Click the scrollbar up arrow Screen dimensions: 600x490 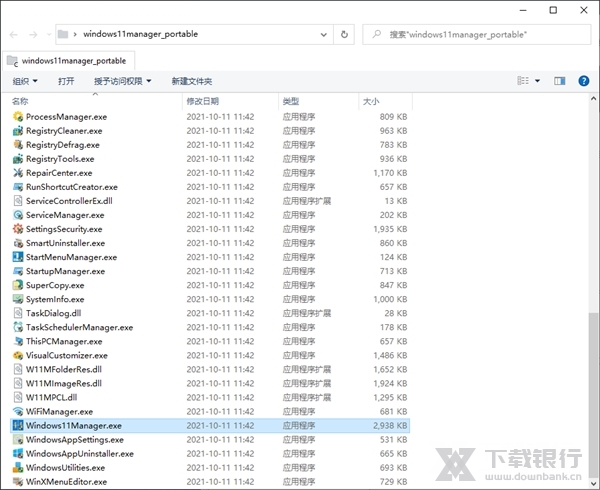[x=593, y=99]
